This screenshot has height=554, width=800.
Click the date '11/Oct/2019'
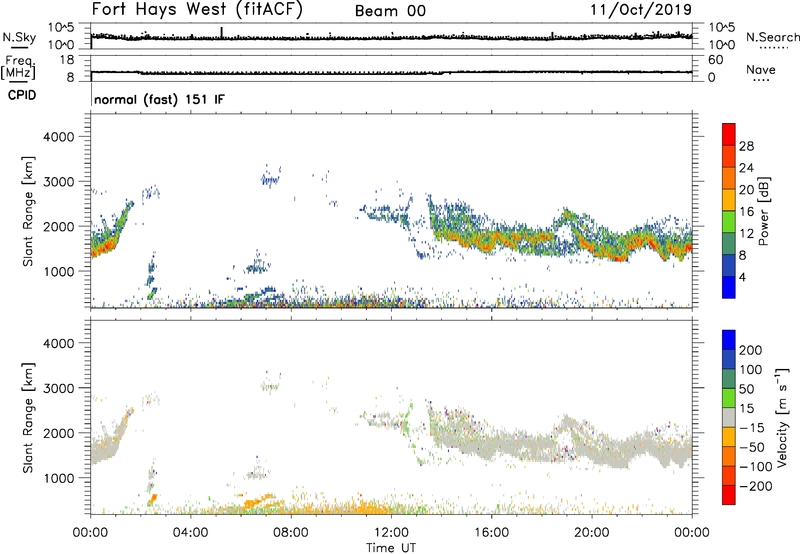pos(641,10)
